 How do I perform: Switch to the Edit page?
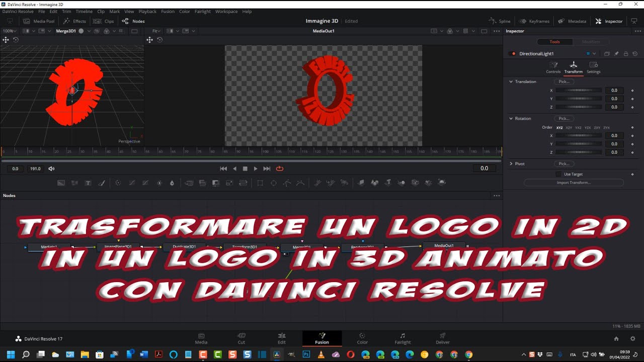coord(282,339)
